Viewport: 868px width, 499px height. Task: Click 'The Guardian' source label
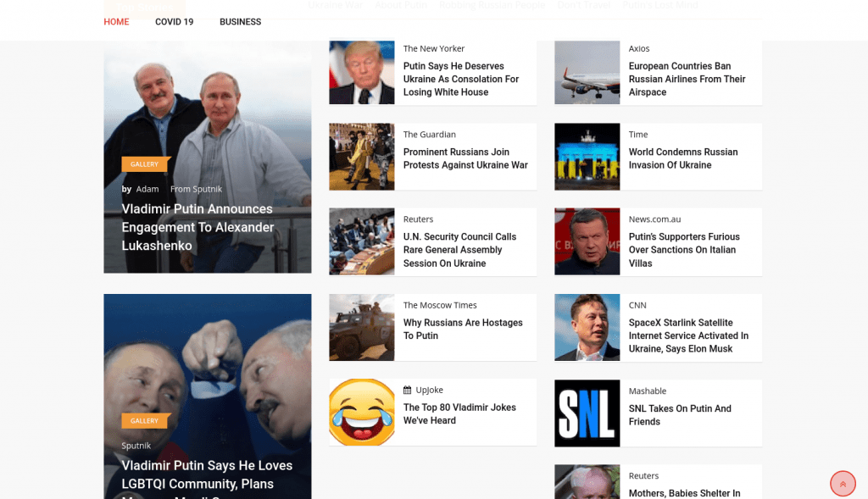point(430,135)
